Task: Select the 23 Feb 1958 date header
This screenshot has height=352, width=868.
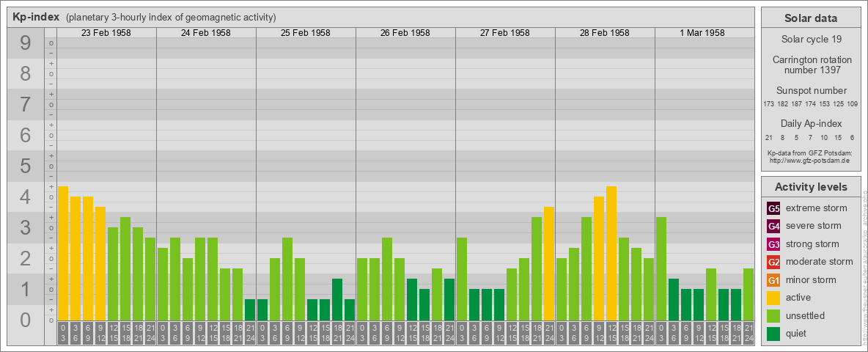Action: point(106,33)
